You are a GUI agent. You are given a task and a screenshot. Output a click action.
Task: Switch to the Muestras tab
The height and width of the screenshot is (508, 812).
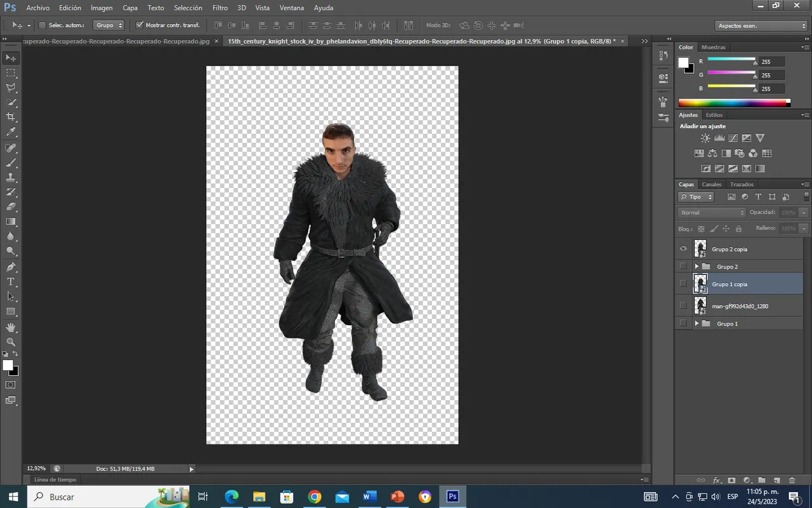[x=714, y=48]
